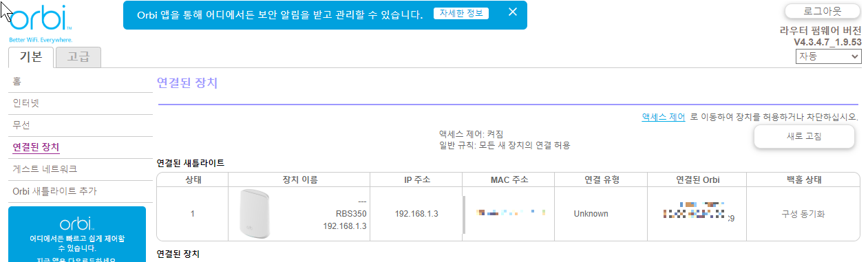This screenshot has width=868, height=262.
Task: Click the MAC 주소 column header
Action: (x=508, y=180)
